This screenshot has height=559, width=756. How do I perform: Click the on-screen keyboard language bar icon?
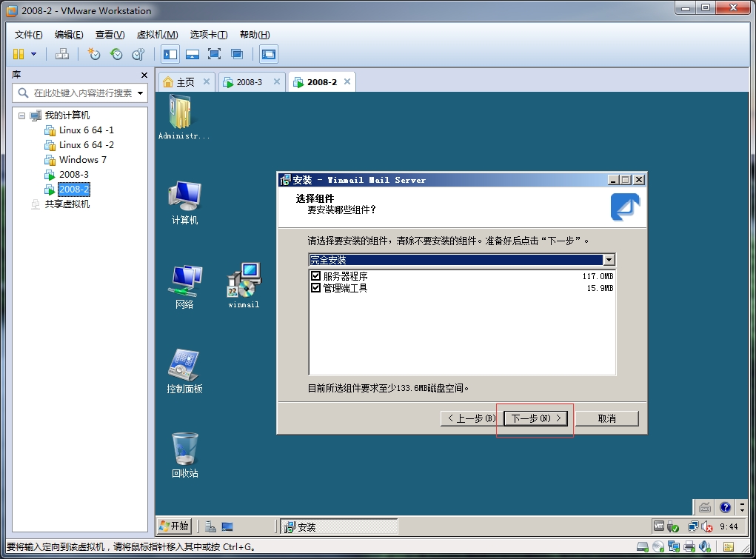tap(705, 507)
